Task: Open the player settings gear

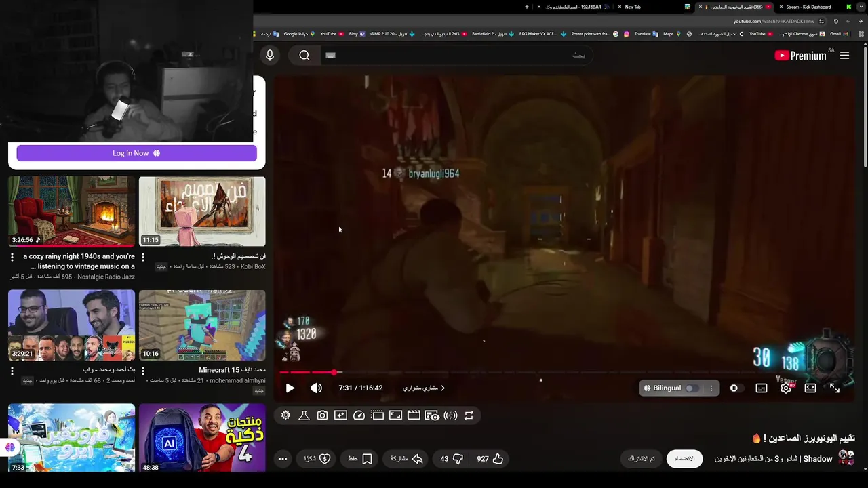Action: click(786, 388)
